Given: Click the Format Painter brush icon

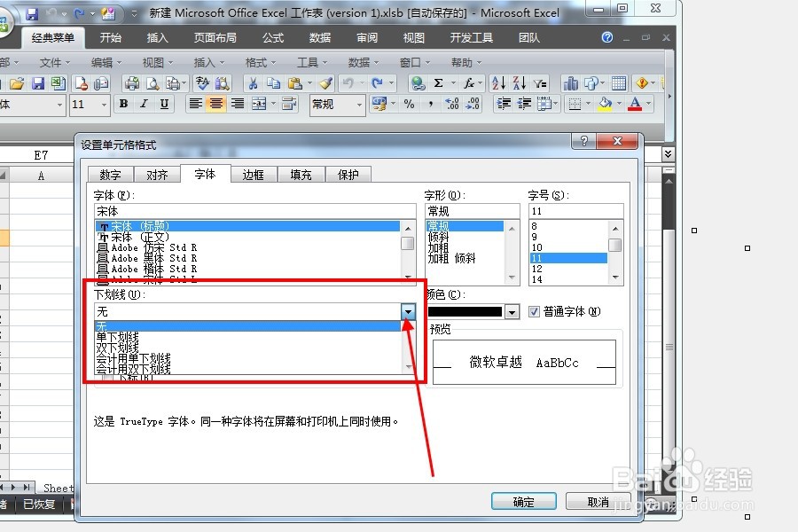Looking at the screenshot, I should [x=325, y=83].
